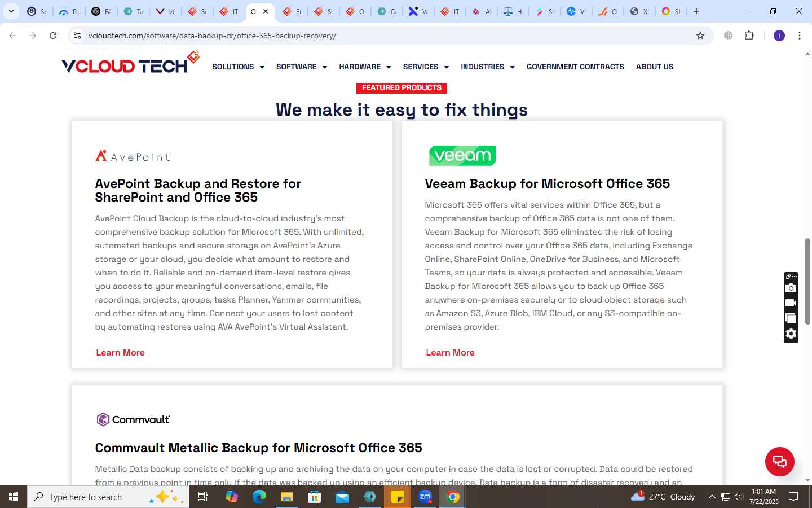Click the camera screenshot icon in side widget

click(x=791, y=288)
